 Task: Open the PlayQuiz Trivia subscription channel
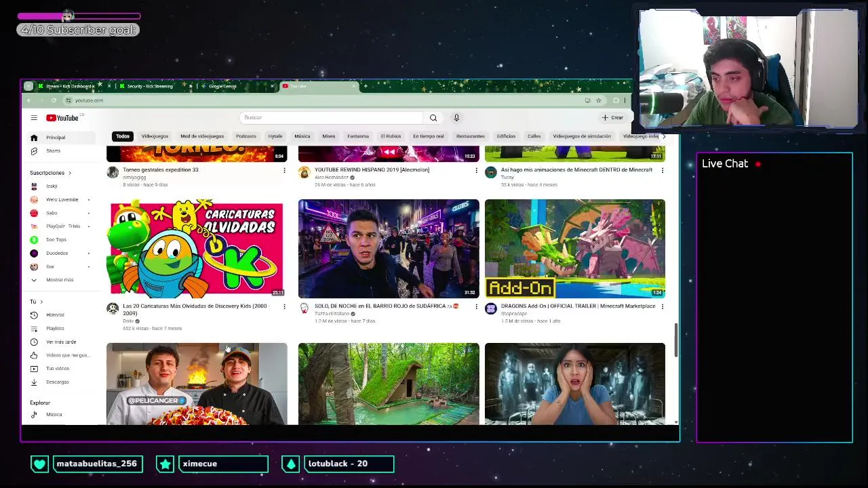click(60, 226)
